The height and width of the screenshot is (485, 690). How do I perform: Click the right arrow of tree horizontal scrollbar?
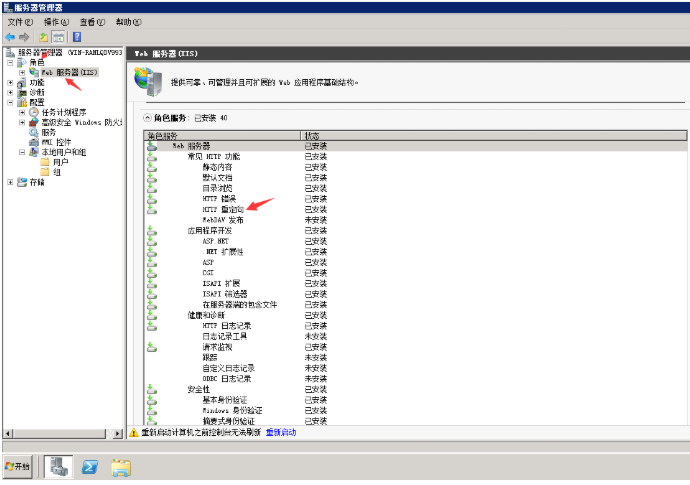click(117, 434)
